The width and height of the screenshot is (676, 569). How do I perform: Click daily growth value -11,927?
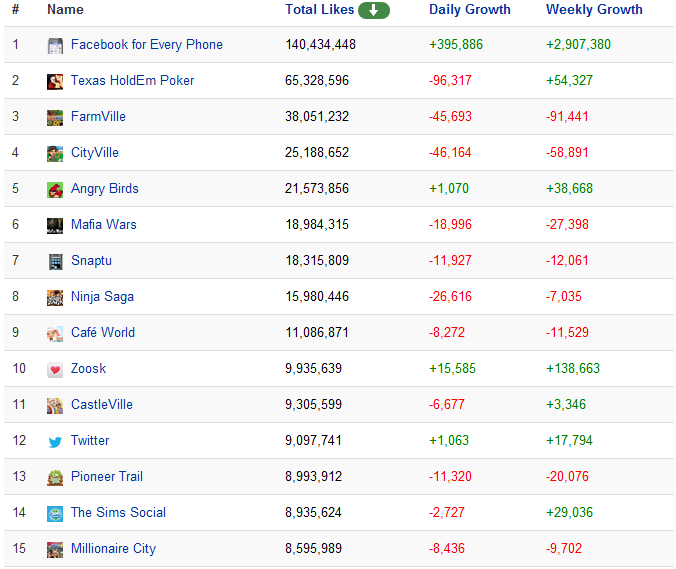pyautogui.click(x=450, y=261)
